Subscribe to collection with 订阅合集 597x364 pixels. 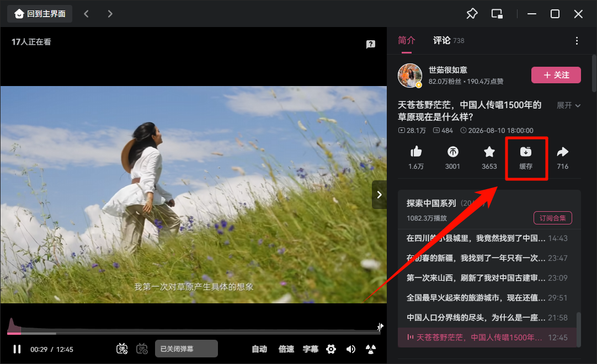pyautogui.click(x=553, y=218)
